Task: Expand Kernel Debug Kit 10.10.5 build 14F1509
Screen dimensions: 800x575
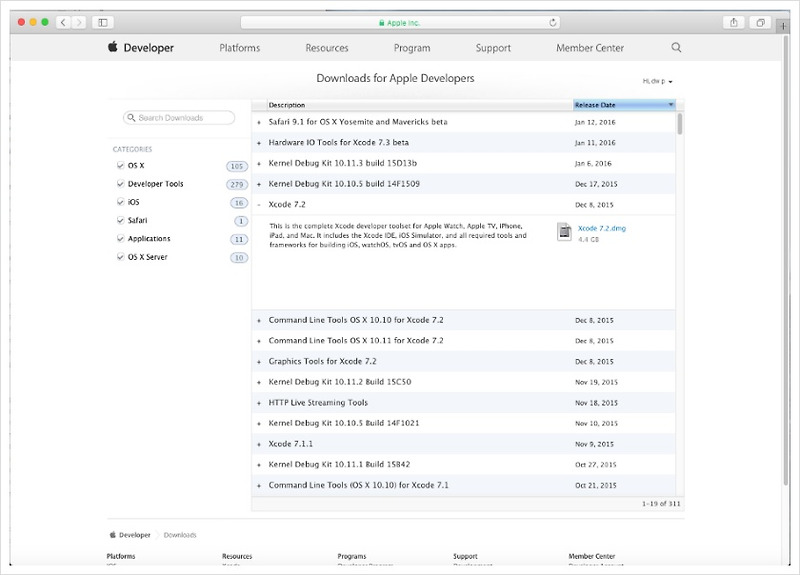Action: tap(259, 184)
